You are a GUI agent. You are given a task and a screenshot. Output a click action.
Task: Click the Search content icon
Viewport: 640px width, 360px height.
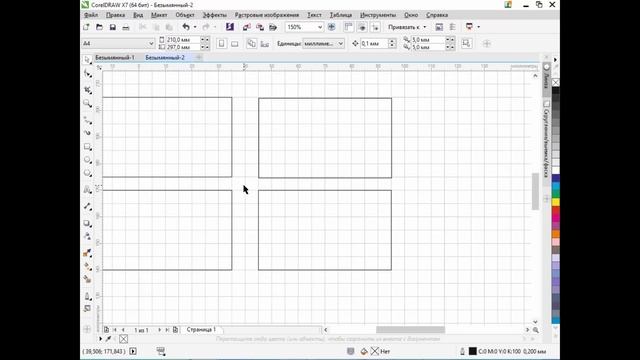point(230,27)
